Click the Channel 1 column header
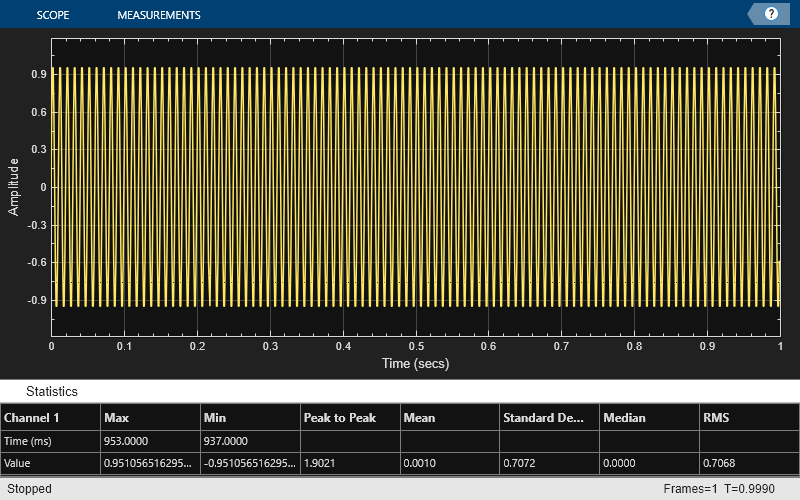Viewport: 800px width, 500px height. click(33, 417)
